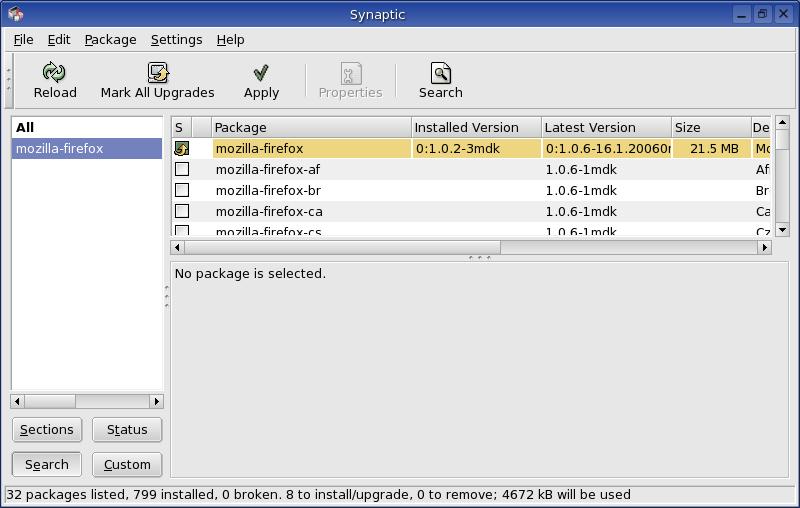Click the Apply checkmark icon
The width and height of the screenshot is (800, 508).
point(261,73)
